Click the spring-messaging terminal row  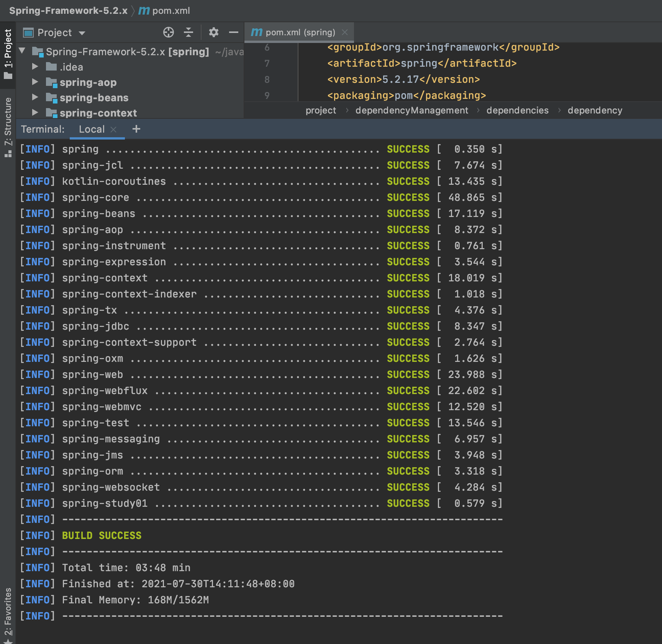tap(261, 439)
